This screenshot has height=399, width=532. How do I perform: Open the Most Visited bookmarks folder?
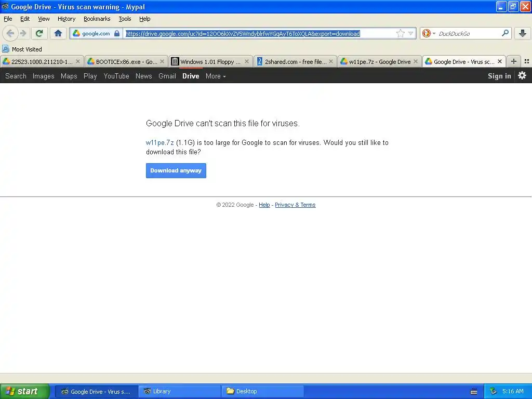(x=22, y=49)
